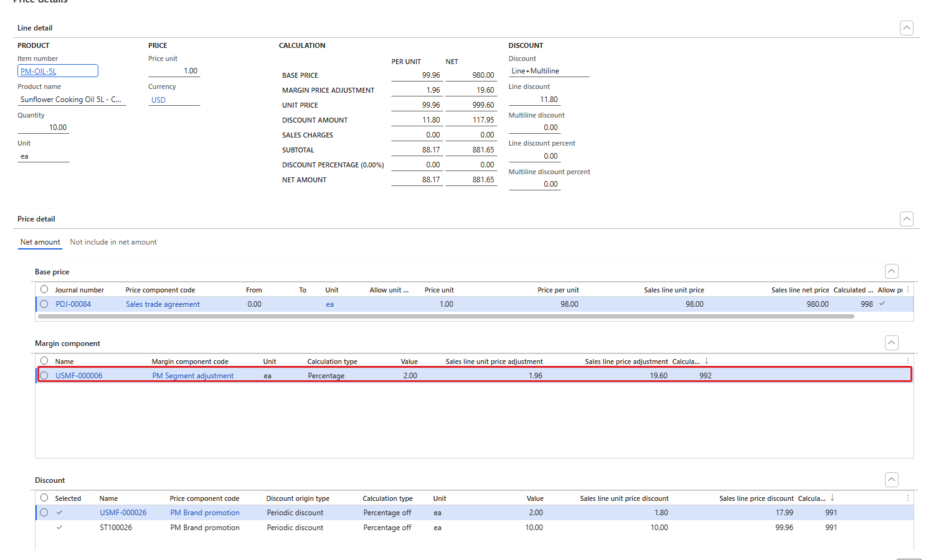Click the Multiline discount percent field
The image size is (931, 560).
pyautogui.click(x=534, y=184)
